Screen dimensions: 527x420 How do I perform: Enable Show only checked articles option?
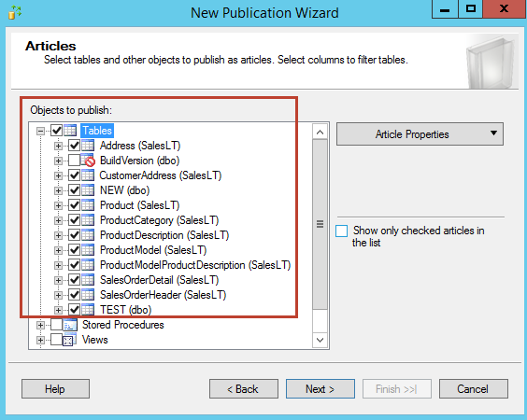(x=341, y=231)
